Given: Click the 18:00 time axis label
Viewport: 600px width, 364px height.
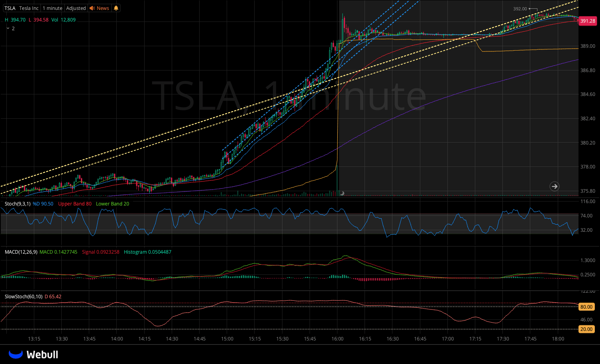Looking at the screenshot, I should click(558, 339).
